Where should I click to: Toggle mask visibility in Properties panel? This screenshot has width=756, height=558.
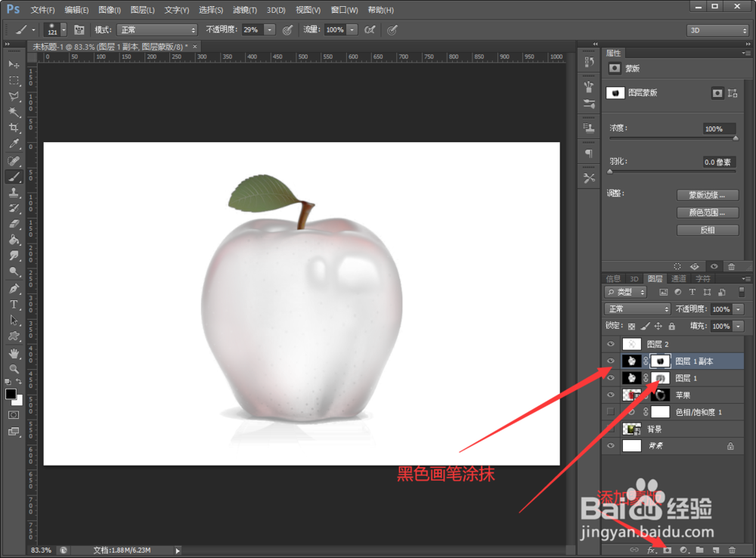pyautogui.click(x=714, y=266)
